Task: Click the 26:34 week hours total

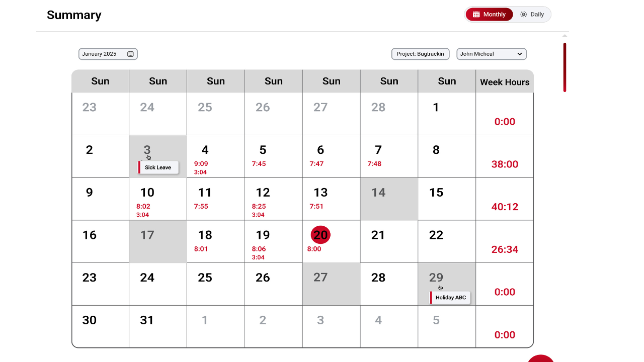Action: click(505, 250)
